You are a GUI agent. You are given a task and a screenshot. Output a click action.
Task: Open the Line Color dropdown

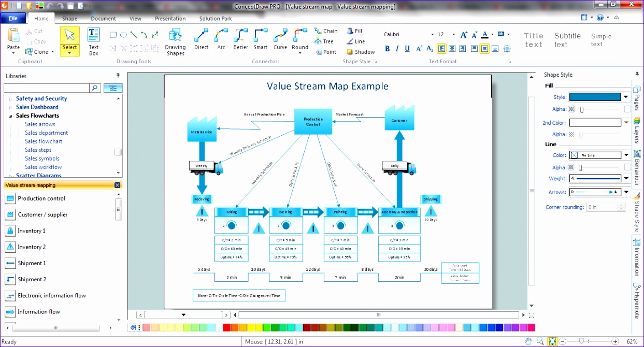(x=625, y=155)
